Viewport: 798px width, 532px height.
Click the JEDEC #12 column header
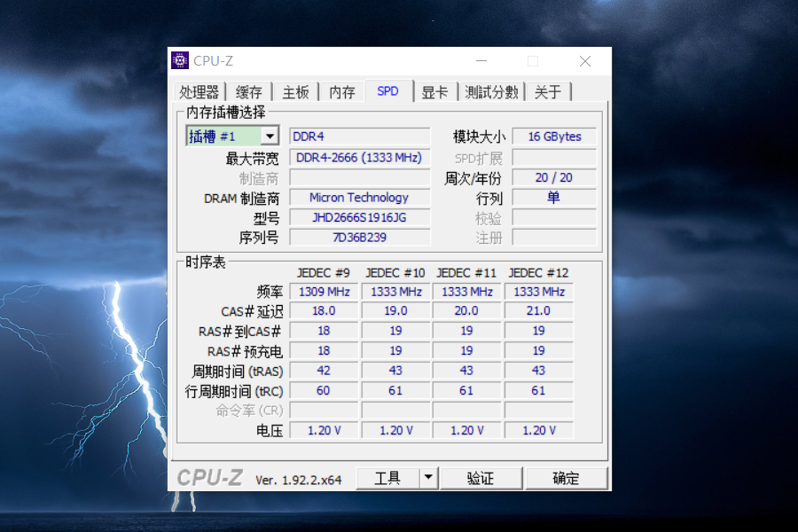(x=538, y=273)
